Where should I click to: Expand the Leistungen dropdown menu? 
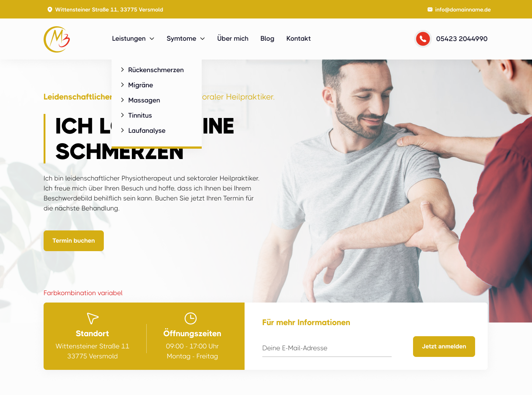(133, 38)
